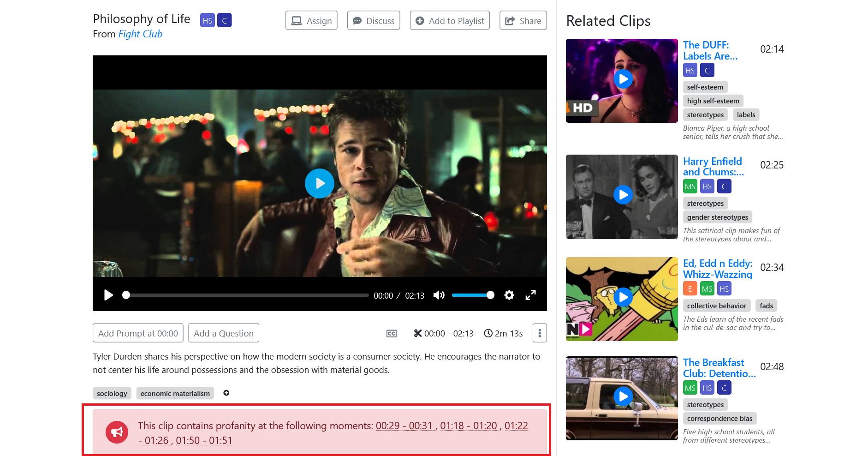Image resolution: width=868 pixels, height=456 pixels.
Task: Add a new tag with plus icon
Action: point(226,393)
